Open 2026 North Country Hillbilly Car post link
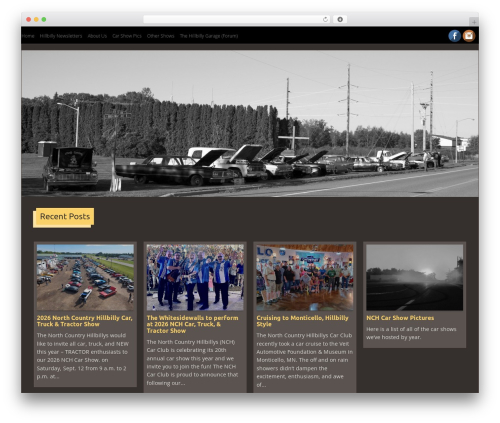The width and height of the screenshot is (500, 423). pos(85,321)
